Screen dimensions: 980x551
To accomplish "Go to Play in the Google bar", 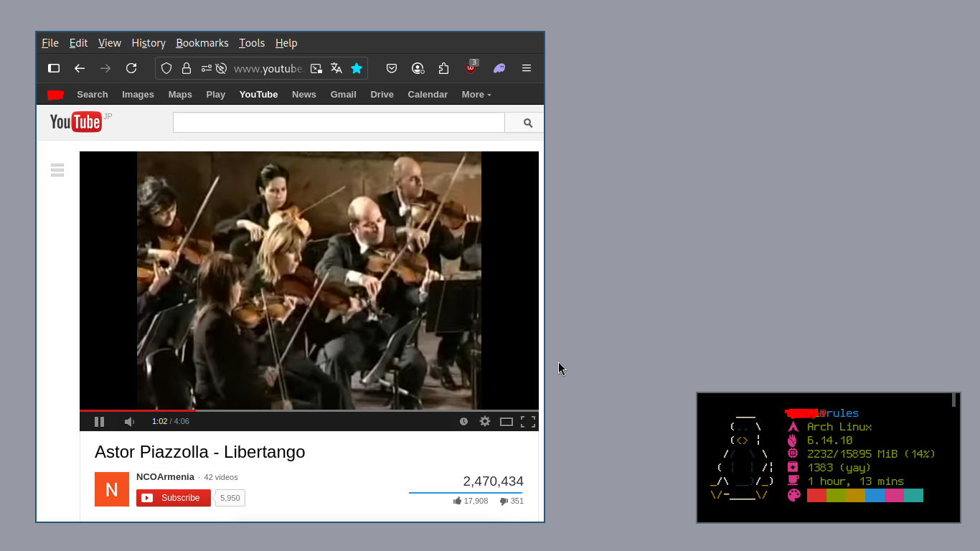I will pyautogui.click(x=216, y=95).
